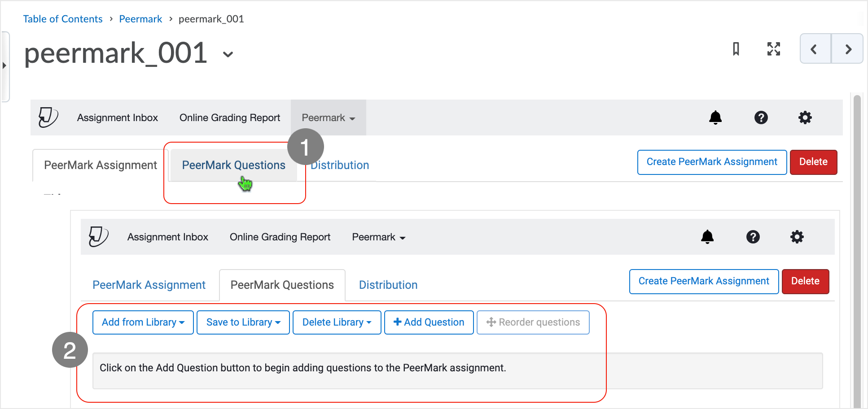Viewport: 868px width, 409px height.
Task: Open Online Grading Report in lower toolbar
Action: tap(280, 237)
